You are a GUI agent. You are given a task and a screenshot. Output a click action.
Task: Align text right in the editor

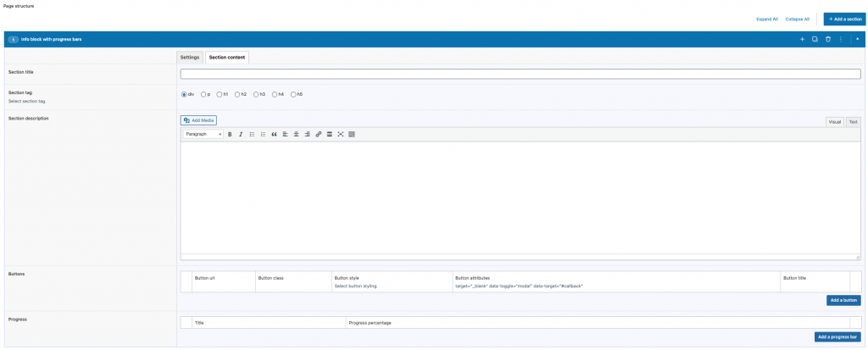click(307, 134)
